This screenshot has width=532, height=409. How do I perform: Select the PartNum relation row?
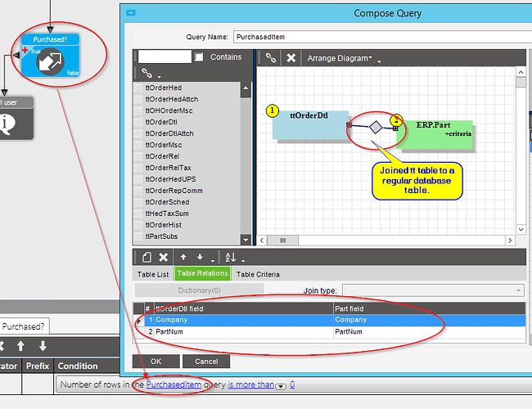click(336, 331)
